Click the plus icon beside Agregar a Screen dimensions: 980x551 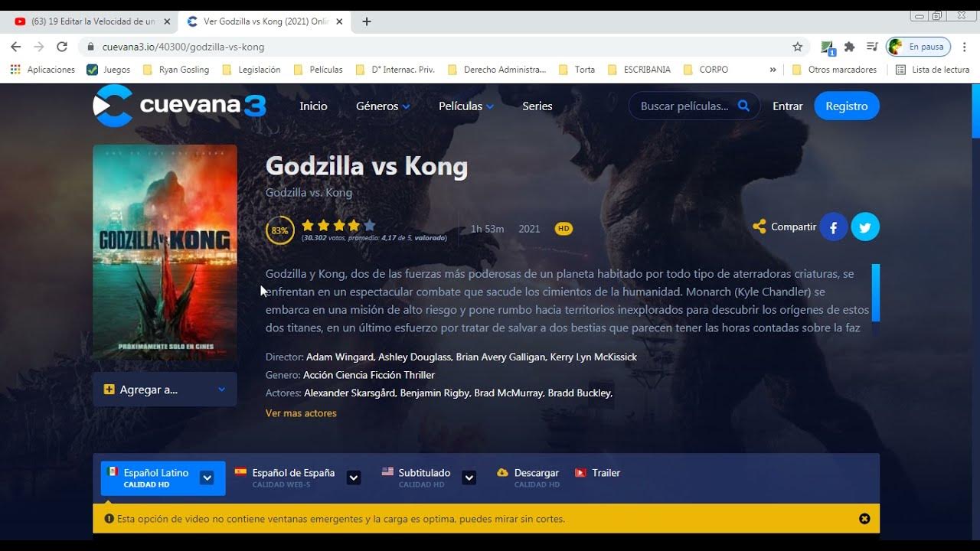click(109, 390)
